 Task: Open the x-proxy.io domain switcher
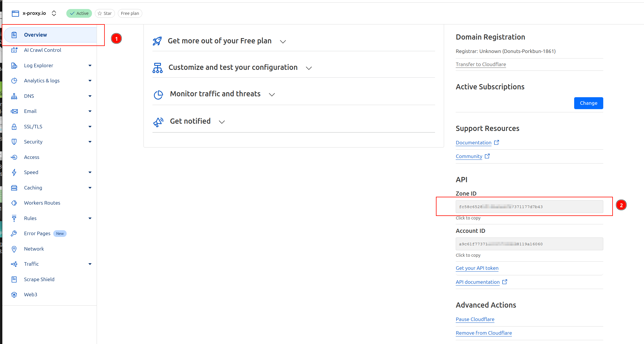coord(54,13)
